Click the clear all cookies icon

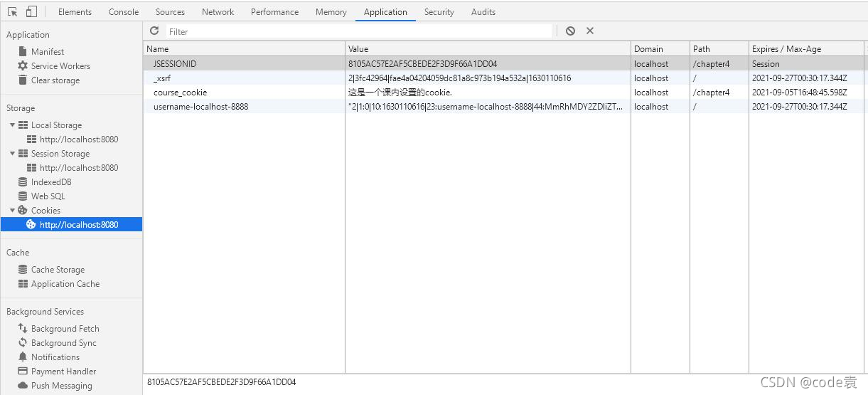point(570,31)
